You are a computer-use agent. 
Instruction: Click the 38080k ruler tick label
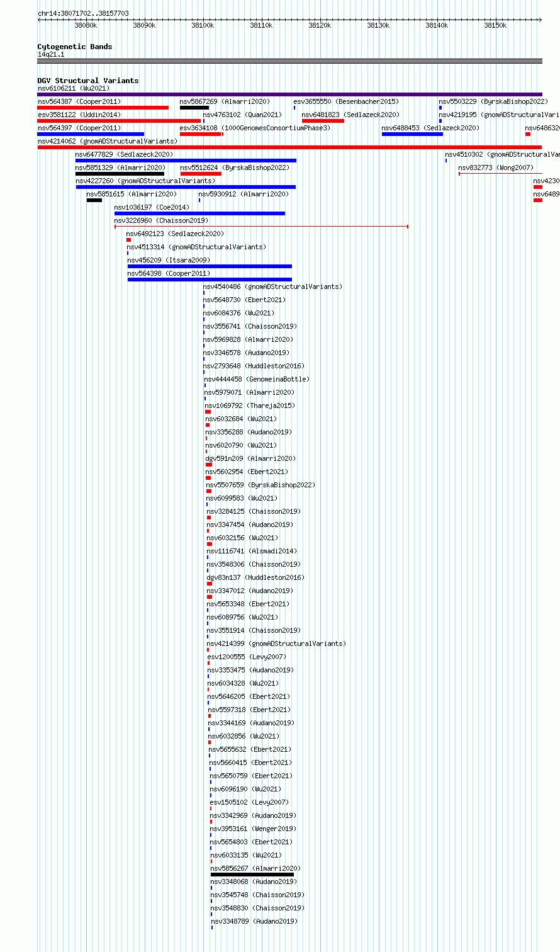tap(86, 25)
